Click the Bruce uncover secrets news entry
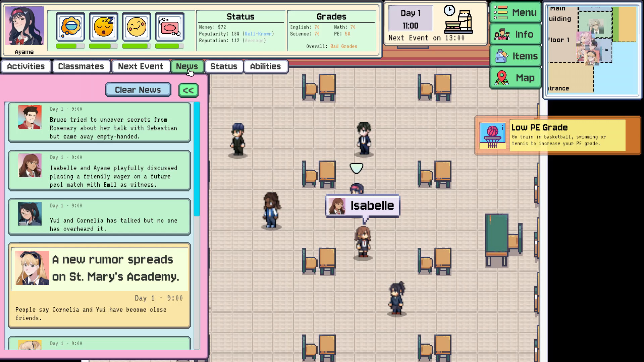This screenshot has width=644, height=362. [99, 122]
